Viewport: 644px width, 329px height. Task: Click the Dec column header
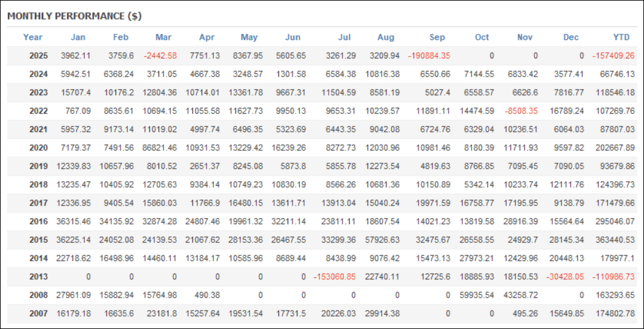[571, 37]
